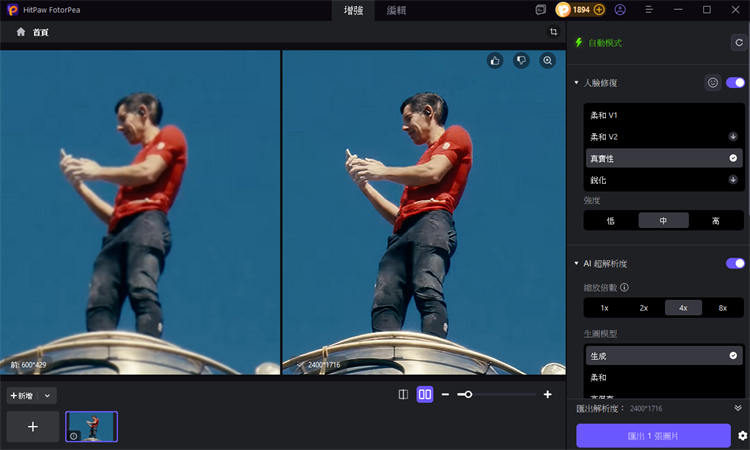The width and height of the screenshot is (750, 450).
Task: Open export settings gear icon
Action: pyautogui.click(x=742, y=436)
